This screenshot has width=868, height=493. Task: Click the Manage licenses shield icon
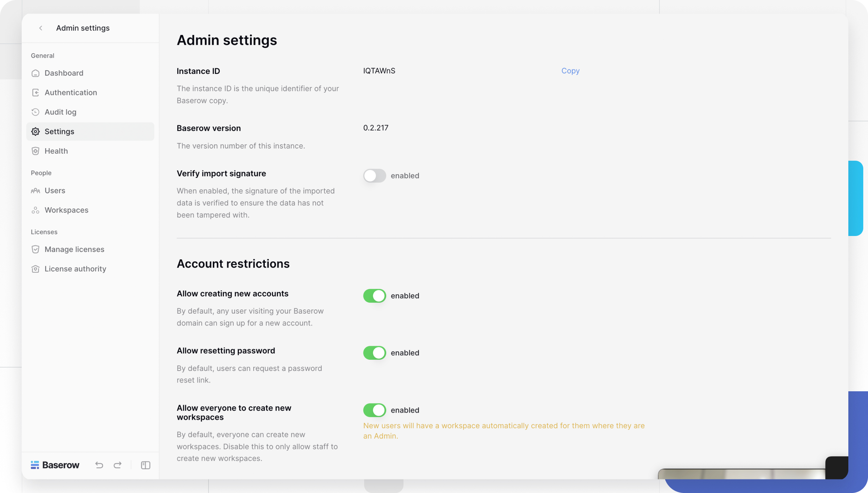click(36, 249)
